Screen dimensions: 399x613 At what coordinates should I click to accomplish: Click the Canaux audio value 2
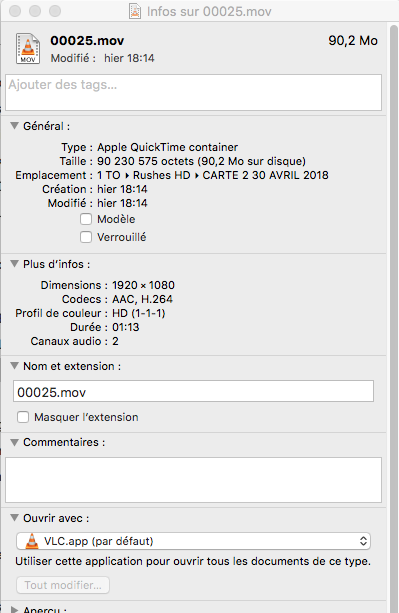[x=115, y=341]
